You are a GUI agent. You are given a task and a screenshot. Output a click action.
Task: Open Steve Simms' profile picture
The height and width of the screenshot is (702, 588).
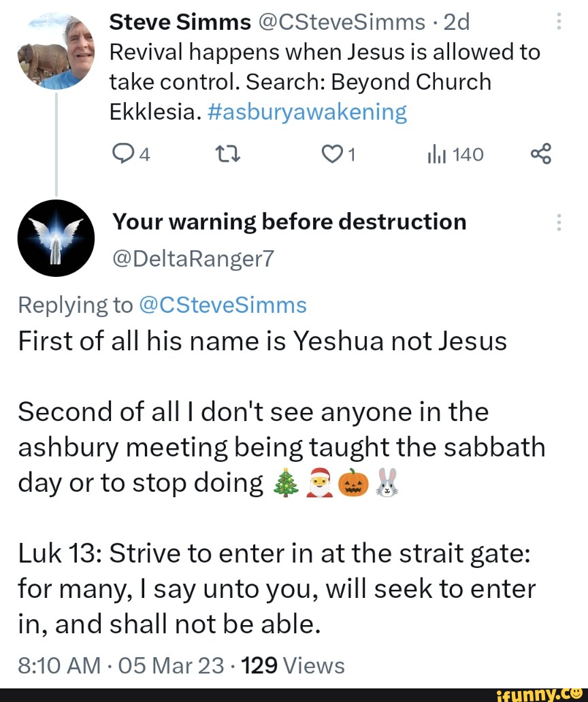pos(56,51)
